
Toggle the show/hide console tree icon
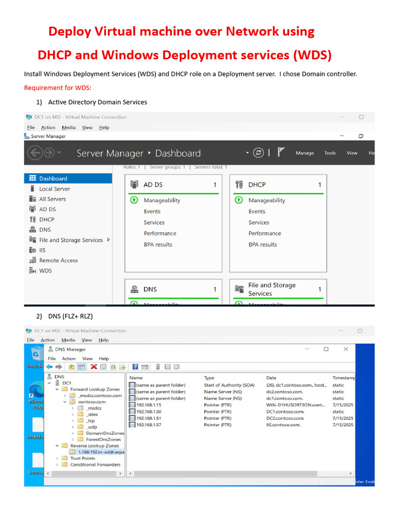click(82, 367)
